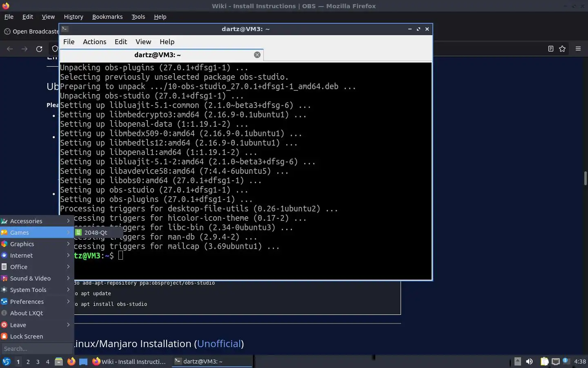
Task: Click the Unofficial link on the wiki page
Action: 219,343
